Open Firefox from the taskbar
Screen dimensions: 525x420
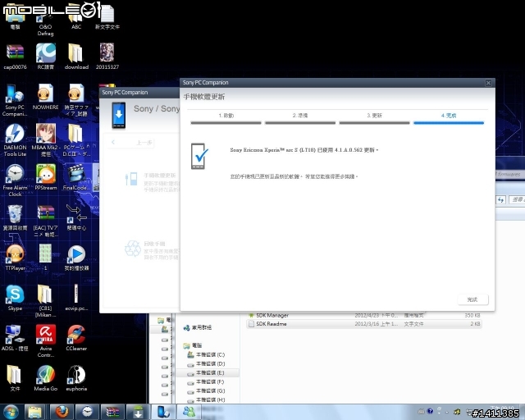click(x=62, y=412)
